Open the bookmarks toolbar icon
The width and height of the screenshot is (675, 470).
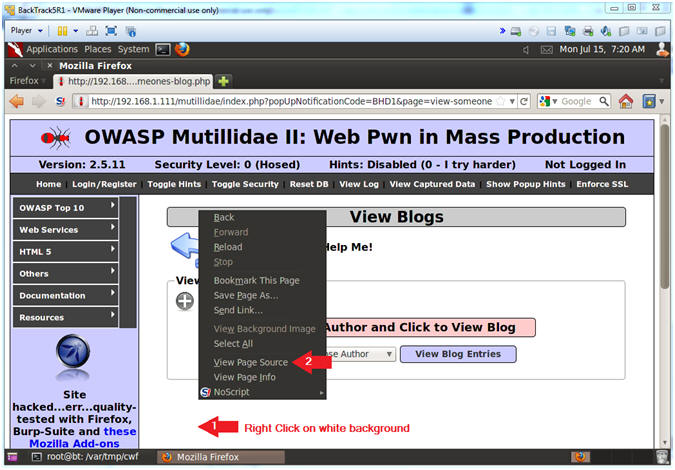[x=649, y=102]
